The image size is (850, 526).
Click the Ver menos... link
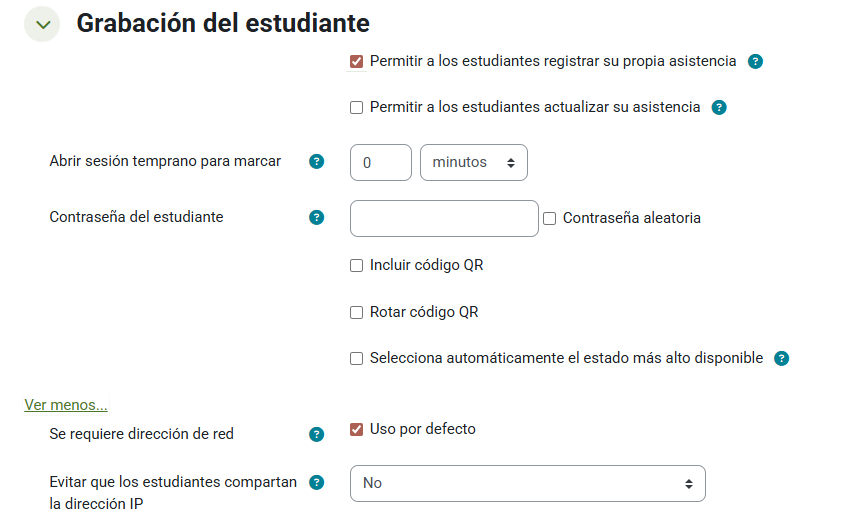[x=66, y=405]
